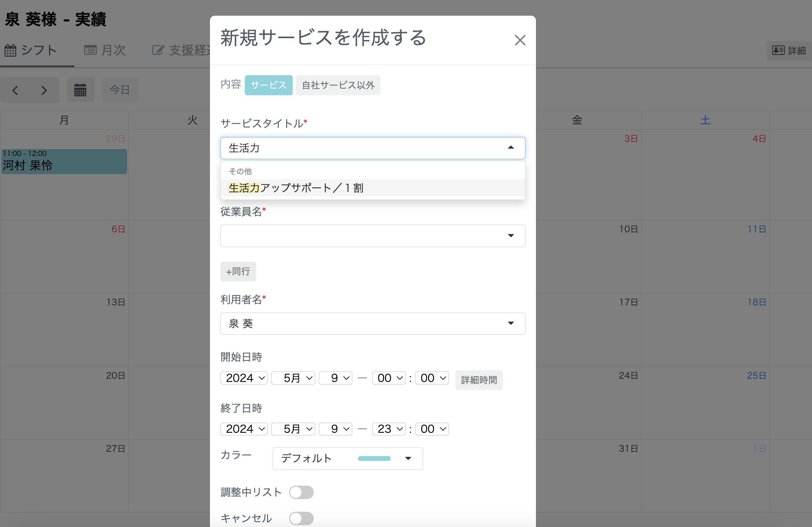
Task: Open 詳細 via the person icon button
Action: tap(778, 51)
